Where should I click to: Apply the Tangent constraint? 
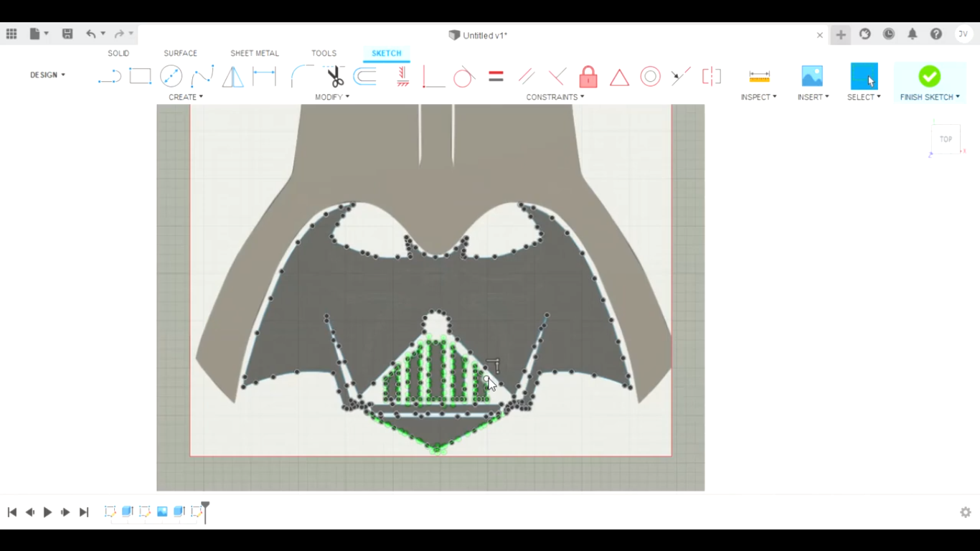[x=464, y=76]
